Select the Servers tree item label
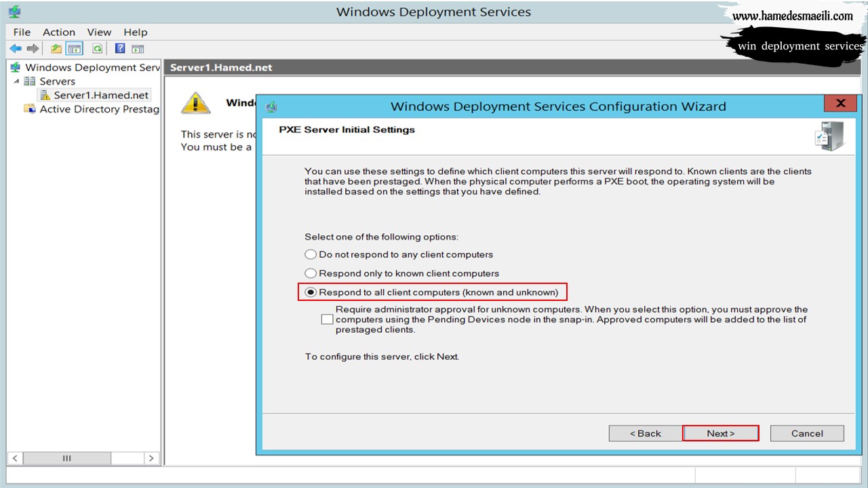The width and height of the screenshot is (868, 488). (58, 81)
